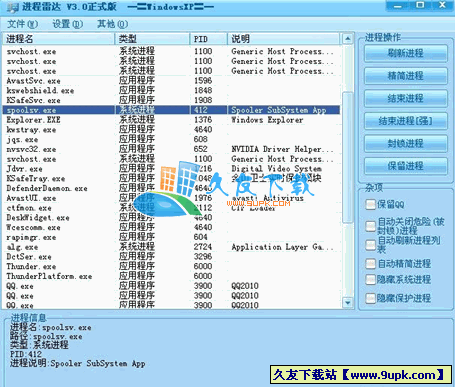Toggle 自动关闭危险(被封锁)进程 checkbox
455x387 pixels.
point(370,226)
